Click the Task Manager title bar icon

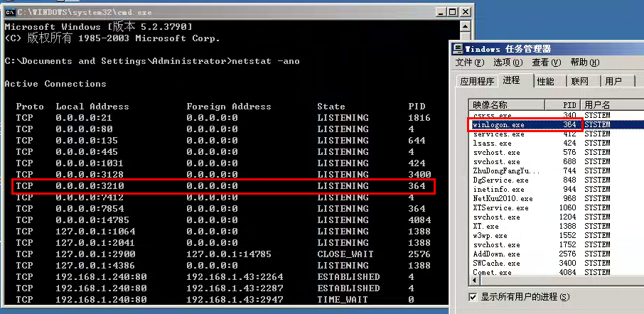tap(459, 49)
